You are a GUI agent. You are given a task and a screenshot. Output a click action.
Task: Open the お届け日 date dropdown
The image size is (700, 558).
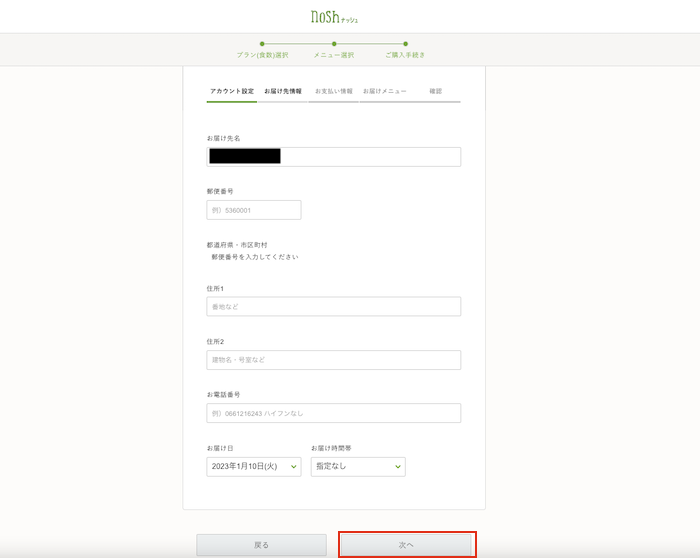[x=254, y=466]
